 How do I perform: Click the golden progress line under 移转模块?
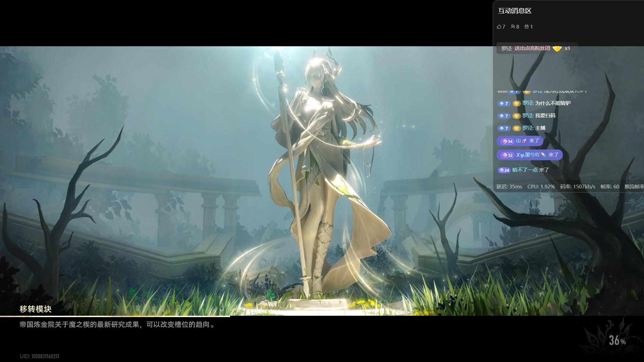click(x=115, y=316)
